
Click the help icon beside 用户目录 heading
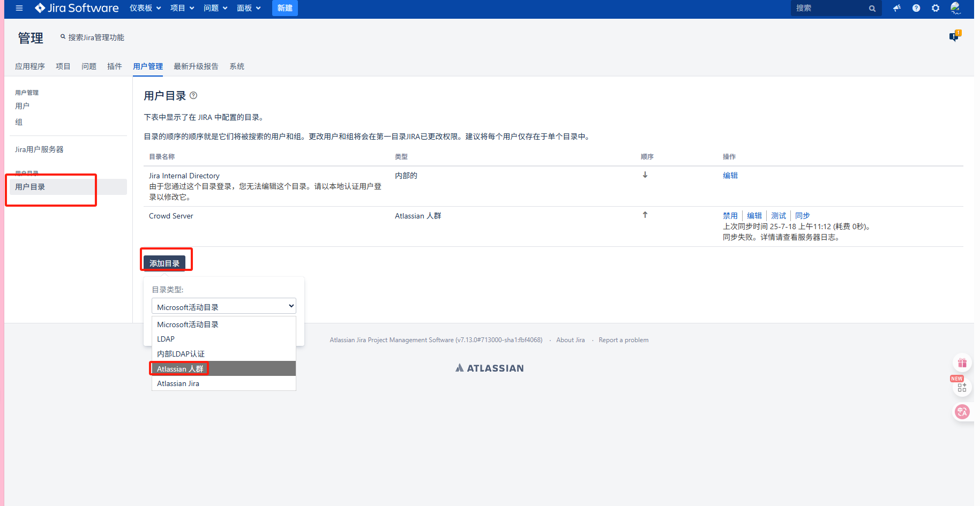tap(193, 95)
